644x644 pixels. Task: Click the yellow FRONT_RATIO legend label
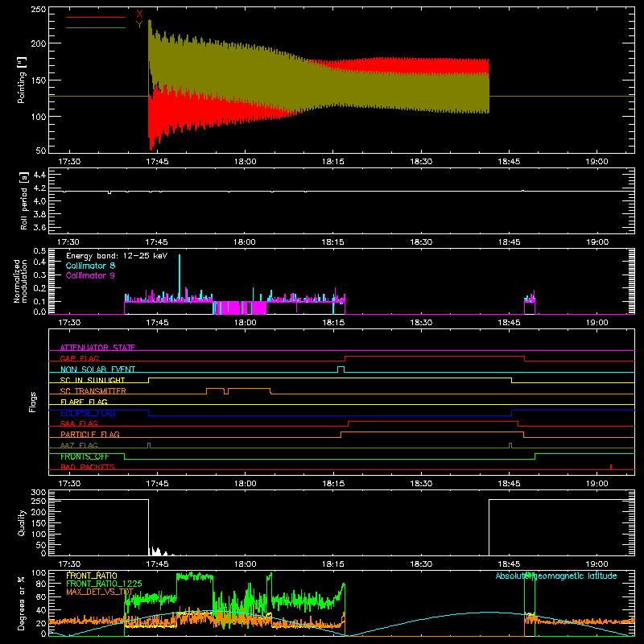click(92, 576)
